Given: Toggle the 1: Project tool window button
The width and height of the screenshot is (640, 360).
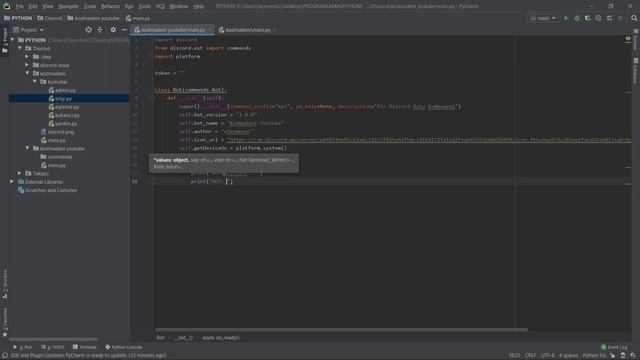Looking at the screenshot, I should [x=5, y=40].
